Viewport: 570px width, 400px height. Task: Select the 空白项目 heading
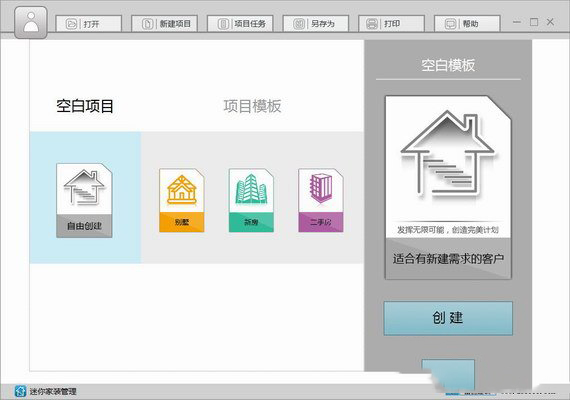click(85, 106)
